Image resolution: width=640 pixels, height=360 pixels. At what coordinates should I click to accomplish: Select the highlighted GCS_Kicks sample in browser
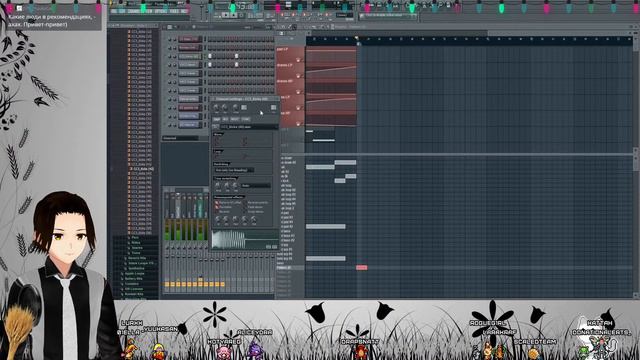[x=143, y=169]
